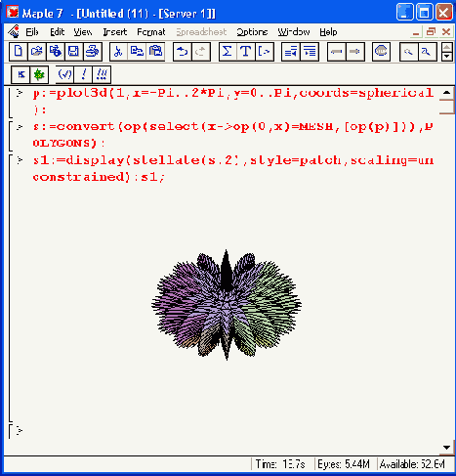
Task: Open the Options menu
Action: coord(252,32)
